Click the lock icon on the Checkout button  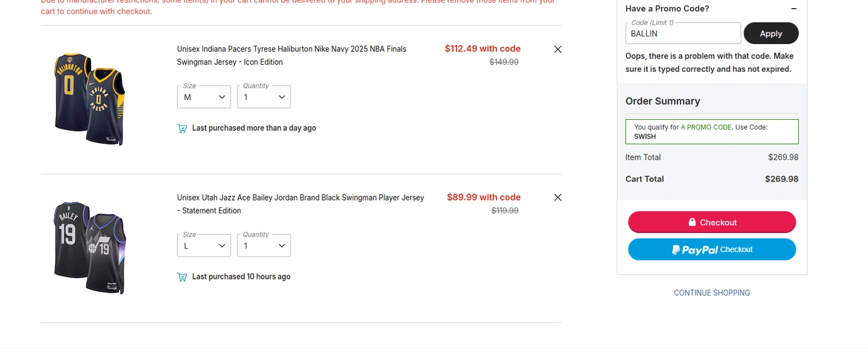(692, 222)
